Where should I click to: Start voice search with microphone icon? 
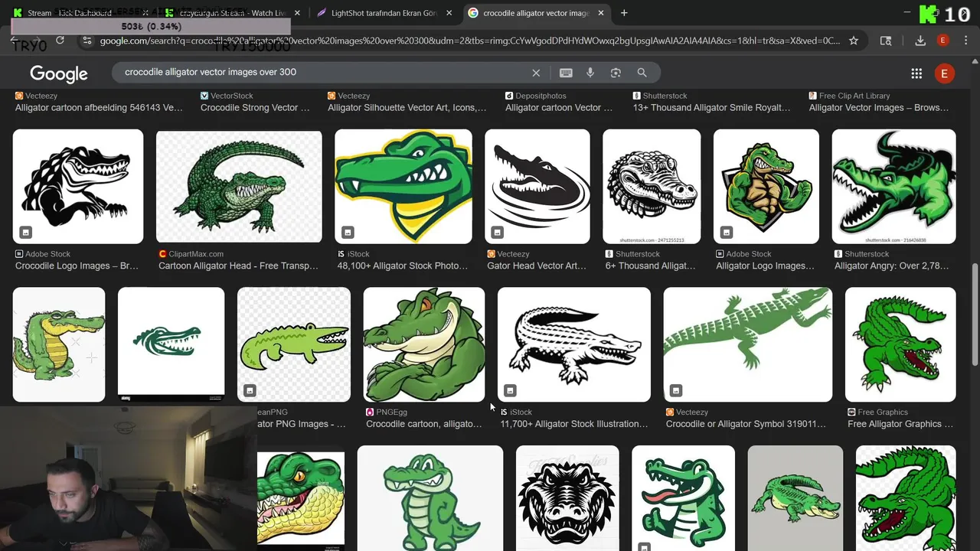(x=590, y=73)
